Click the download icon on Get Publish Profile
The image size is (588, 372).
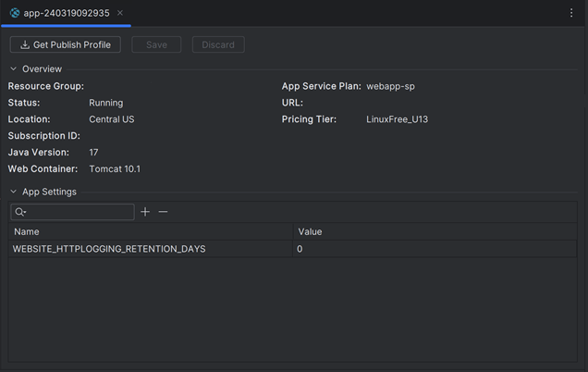[x=25, y=44]
